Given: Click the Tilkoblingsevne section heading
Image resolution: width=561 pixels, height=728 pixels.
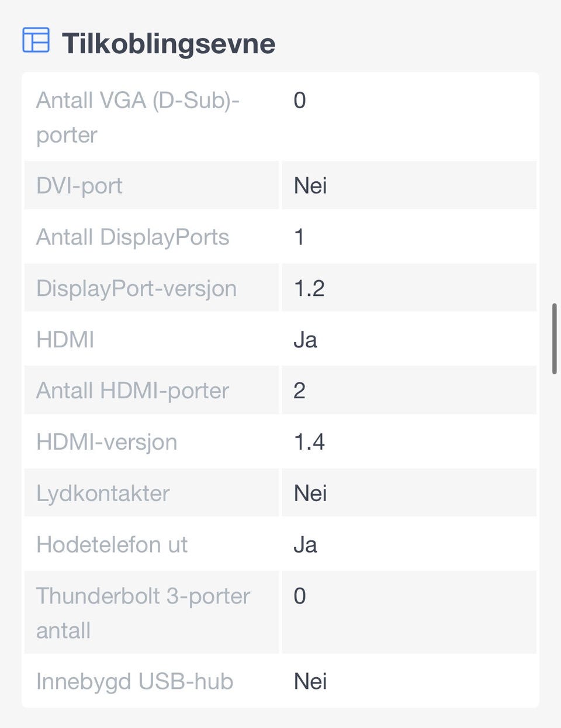Looking at the screenshot, I should tap(168, 43).
